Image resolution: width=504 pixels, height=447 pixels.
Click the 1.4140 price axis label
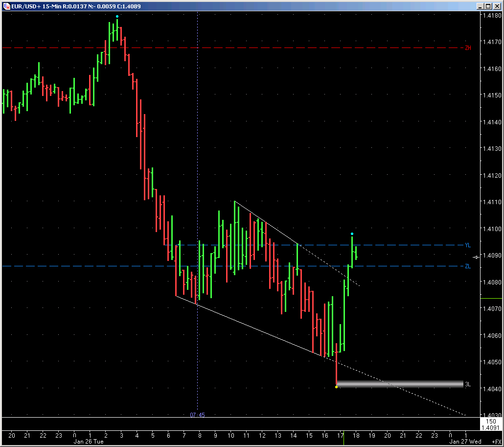point(492,122)
